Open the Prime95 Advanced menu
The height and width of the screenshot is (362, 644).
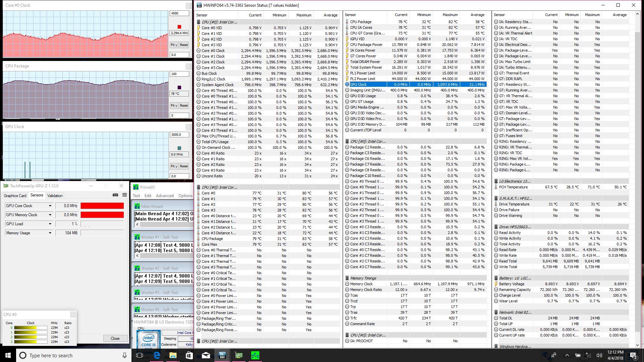[165, 196]
